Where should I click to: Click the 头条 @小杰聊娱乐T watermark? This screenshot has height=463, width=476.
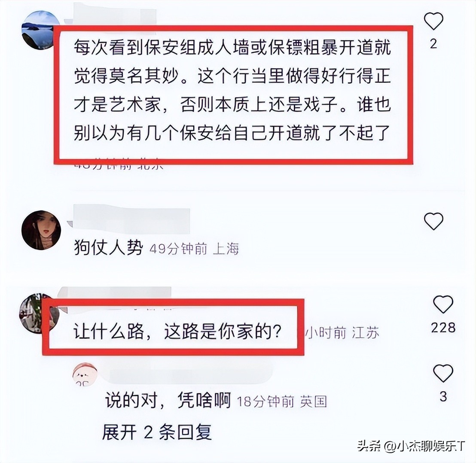pyautogui.click(x=411, y=446)
